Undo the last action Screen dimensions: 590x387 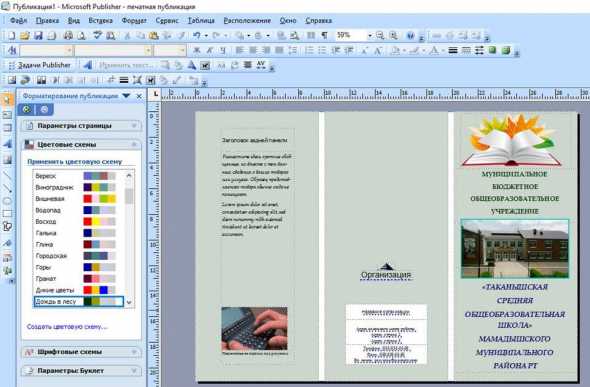196,36
